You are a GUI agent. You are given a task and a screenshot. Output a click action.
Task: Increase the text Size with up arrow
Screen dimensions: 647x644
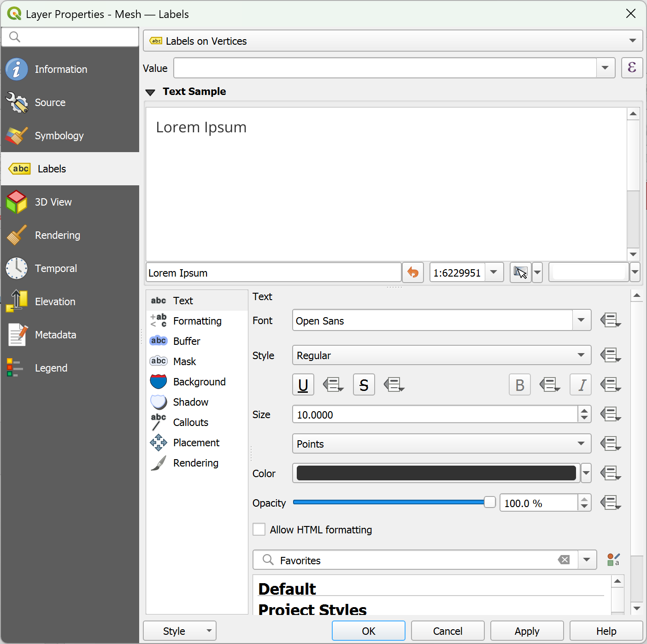pos(584,410)
